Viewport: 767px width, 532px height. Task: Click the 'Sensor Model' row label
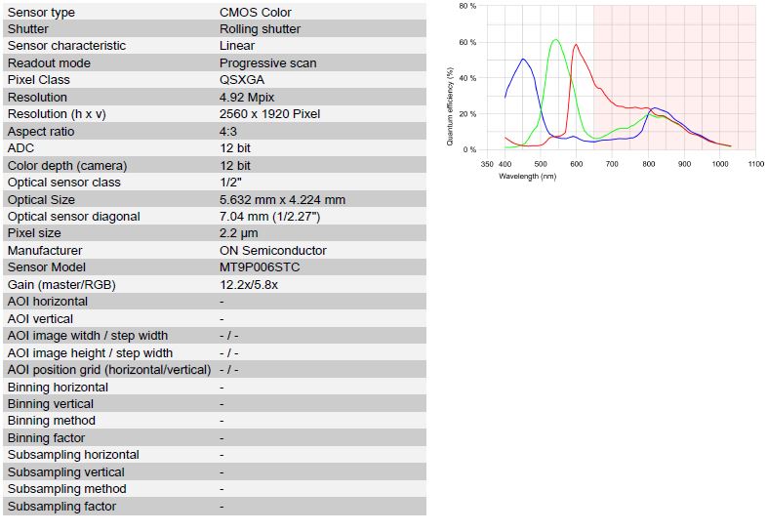pos(47,267)
